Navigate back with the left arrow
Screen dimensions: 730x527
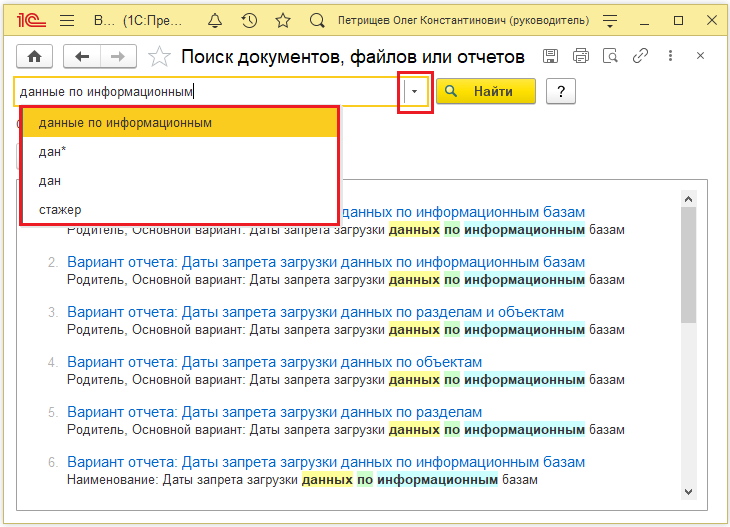point(82,57)
